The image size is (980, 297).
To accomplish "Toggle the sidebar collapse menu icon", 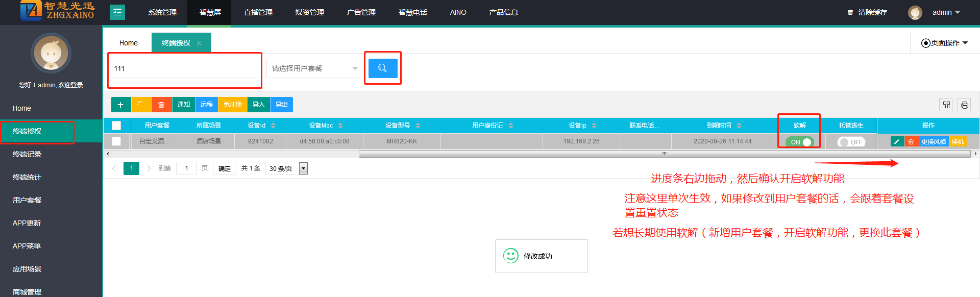I will (117, 12).
